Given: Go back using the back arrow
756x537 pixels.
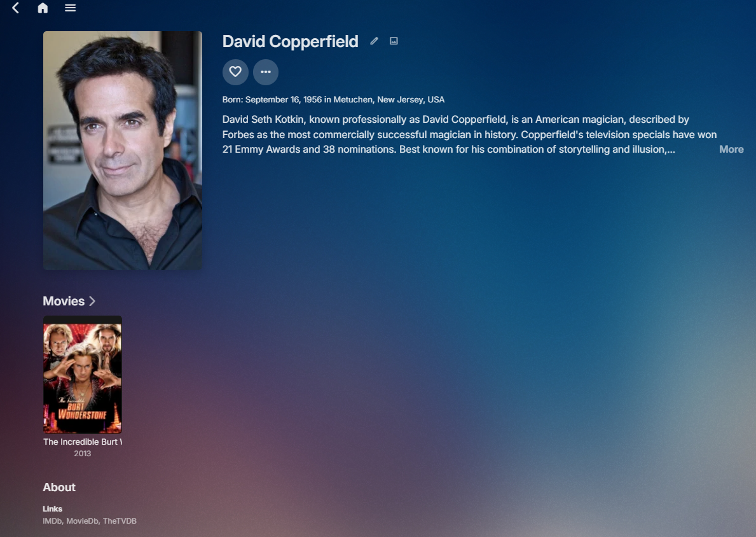Looking at the screenshot, I should [x=15, y=8].
